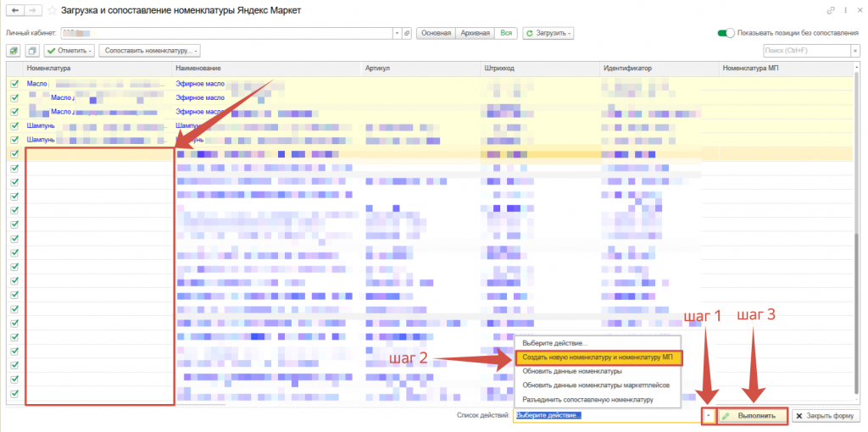Image resolution: width=868 pixels, height=432 pixels.
Task: Open the Отметить dropdown menu
Action: [69, 51]
